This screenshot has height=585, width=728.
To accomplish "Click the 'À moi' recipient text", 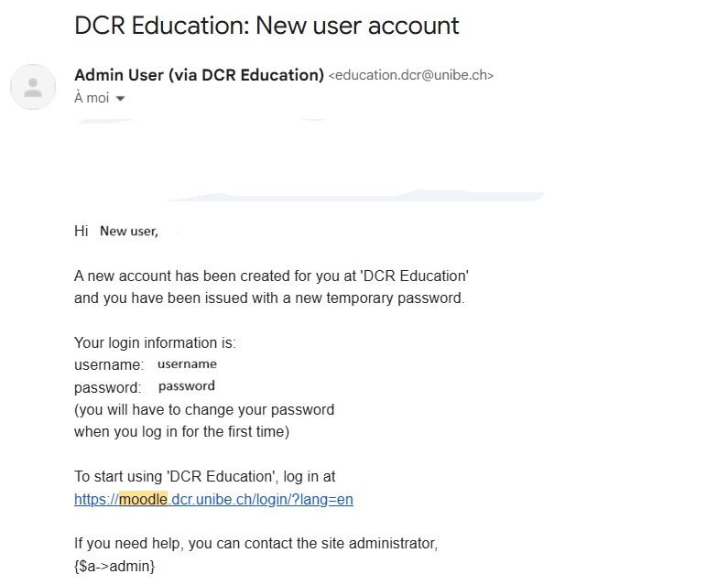I will pos(92,98).
